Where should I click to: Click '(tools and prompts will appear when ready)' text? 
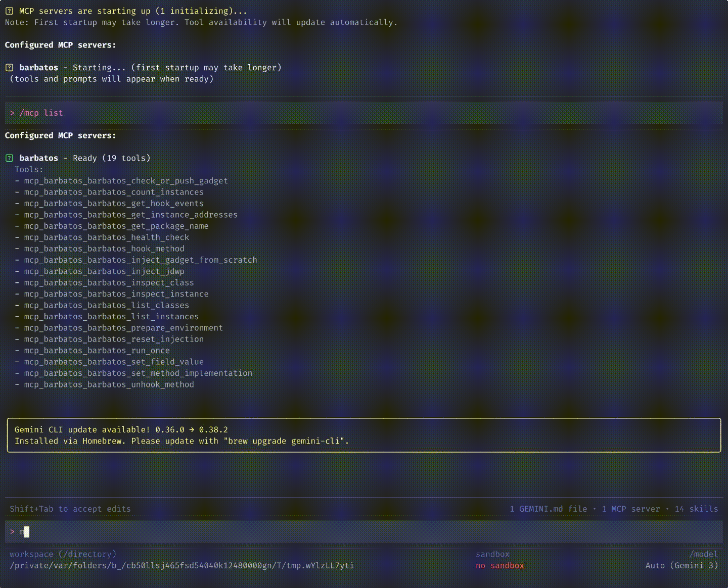[x=112, y=79]
